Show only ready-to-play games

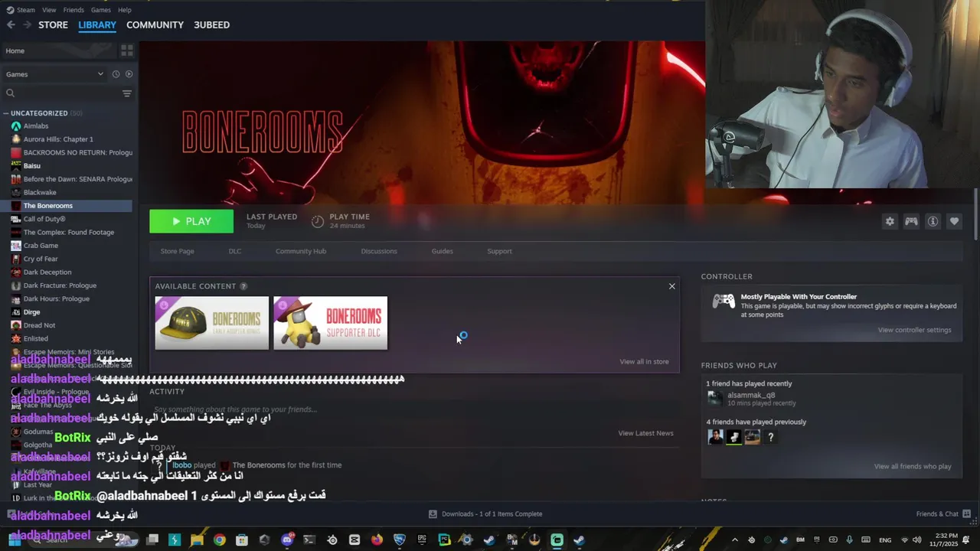(x=129, y=74)
